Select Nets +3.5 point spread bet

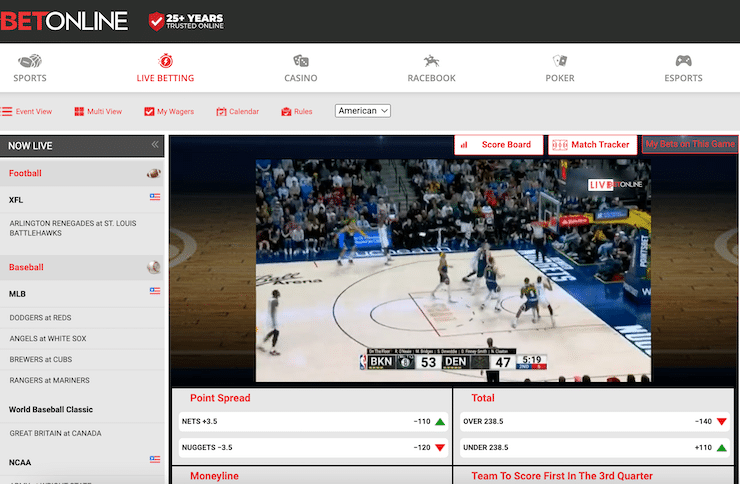313,422
